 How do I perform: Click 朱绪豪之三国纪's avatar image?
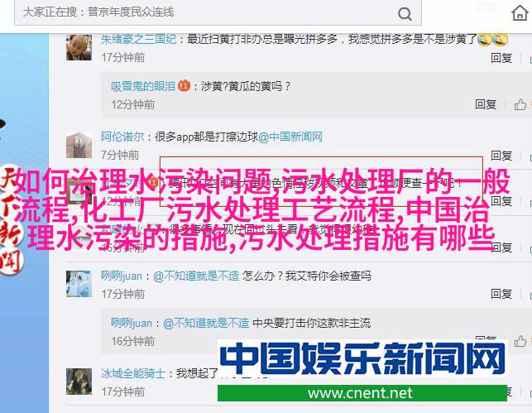(79, 47)
